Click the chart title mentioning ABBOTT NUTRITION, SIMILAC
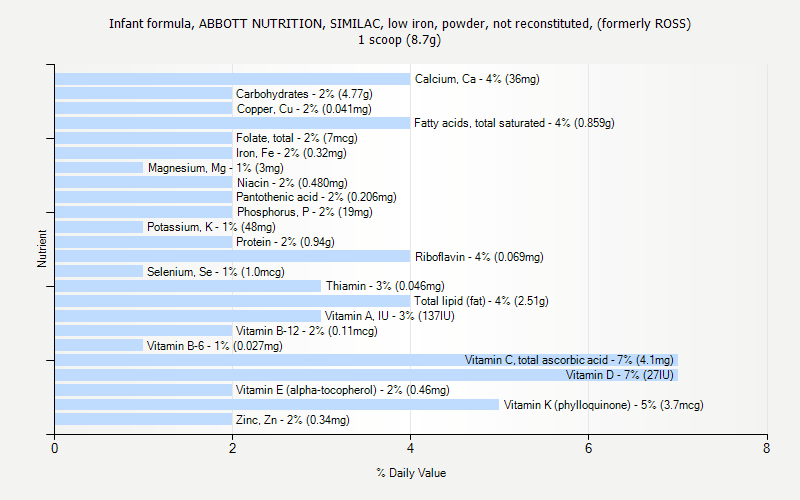The width and height of the screenshot is (800, 500). coord(399,24)
